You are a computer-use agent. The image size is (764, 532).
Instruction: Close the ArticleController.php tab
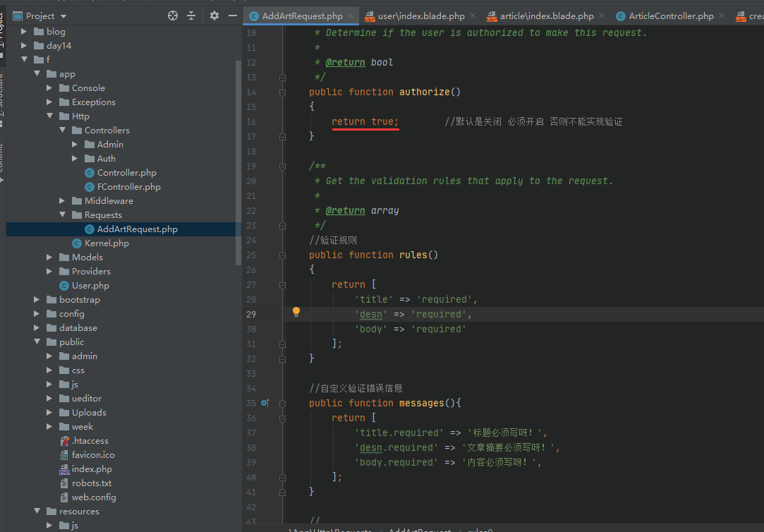[x=722, y=16]
